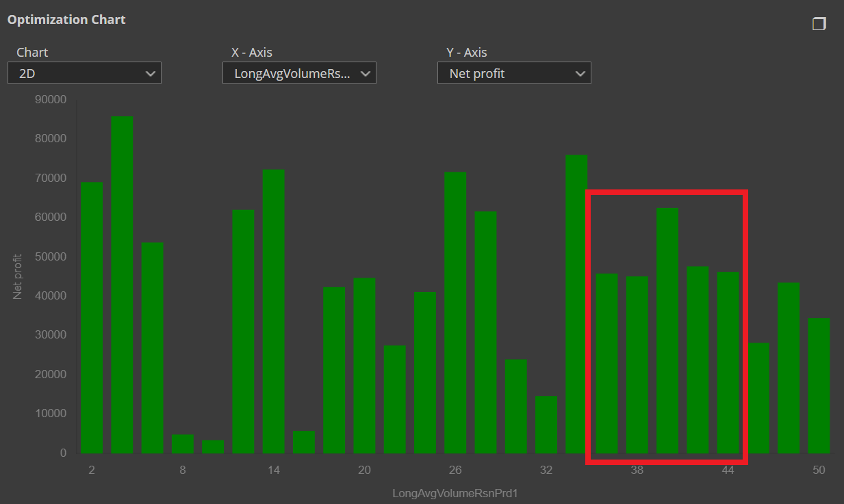Click the vertical Net profit y-axis title
The width and height of the screenshot is (844, 504).
[18, 276]
